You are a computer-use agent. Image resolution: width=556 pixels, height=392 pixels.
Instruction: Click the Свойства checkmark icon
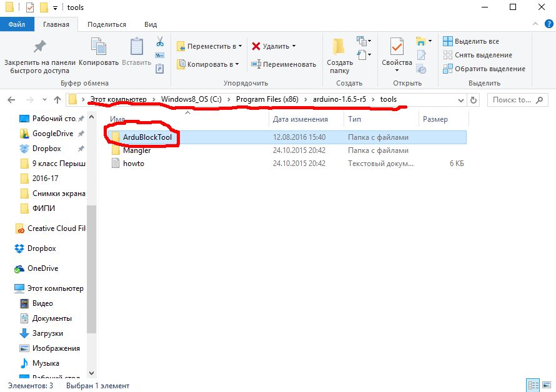(x=397, y=46)
